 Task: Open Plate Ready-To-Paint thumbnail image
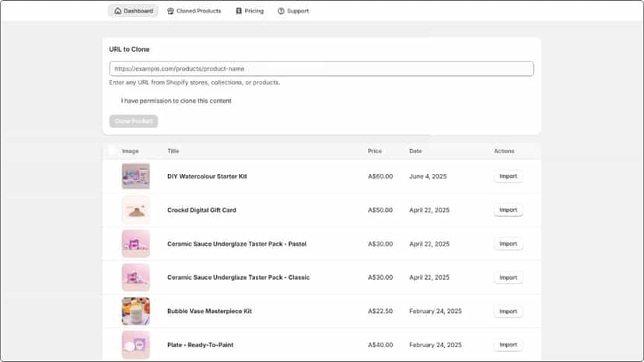[x=136, y=345]
